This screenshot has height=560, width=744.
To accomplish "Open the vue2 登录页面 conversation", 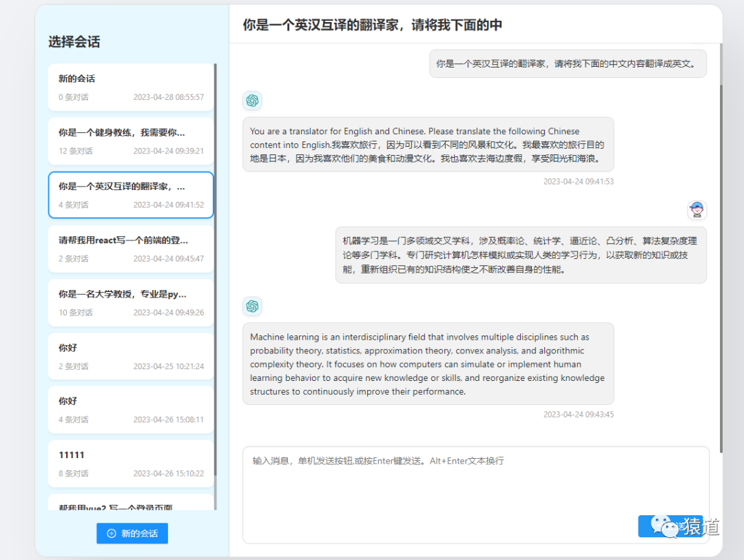I will pyautogui.click(x=131, y=508).
